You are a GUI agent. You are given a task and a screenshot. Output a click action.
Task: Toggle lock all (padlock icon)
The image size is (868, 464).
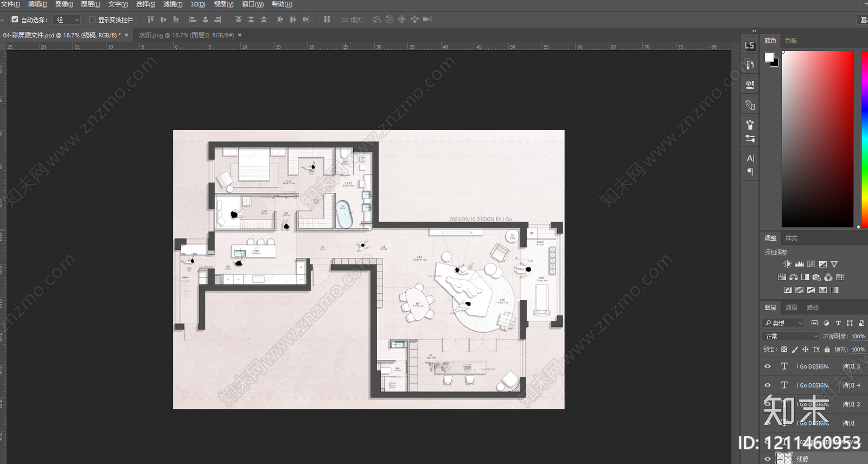[x=827, y=350]
